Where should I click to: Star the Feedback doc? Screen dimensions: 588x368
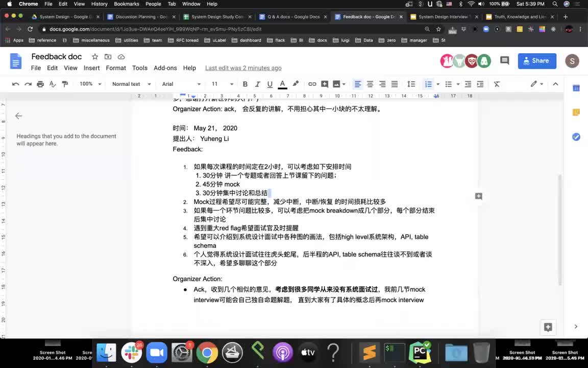click(x=95, y=57)
